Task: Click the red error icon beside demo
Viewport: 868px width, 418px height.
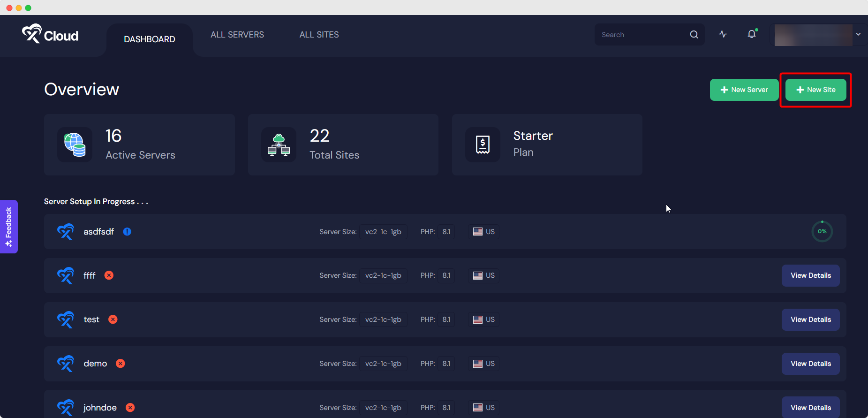Action: pos(121,364)
